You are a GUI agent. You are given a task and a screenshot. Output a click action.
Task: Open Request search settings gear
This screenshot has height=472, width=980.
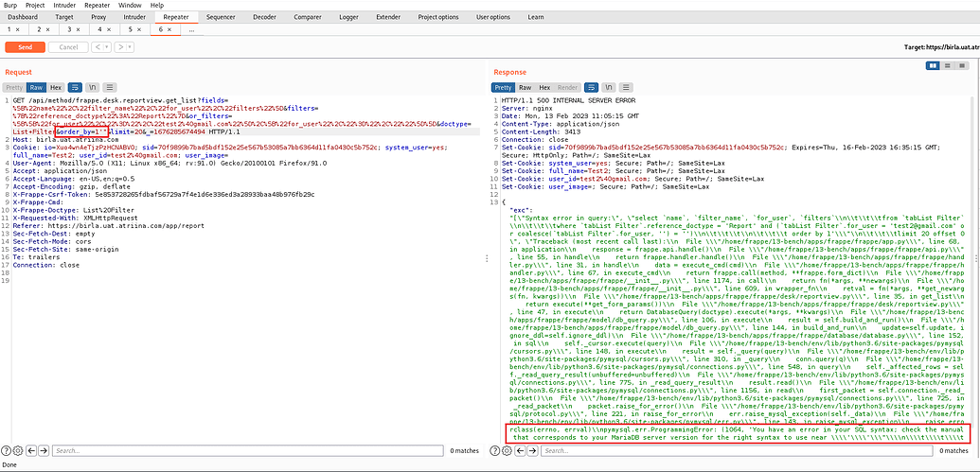[x=18, y=450]
